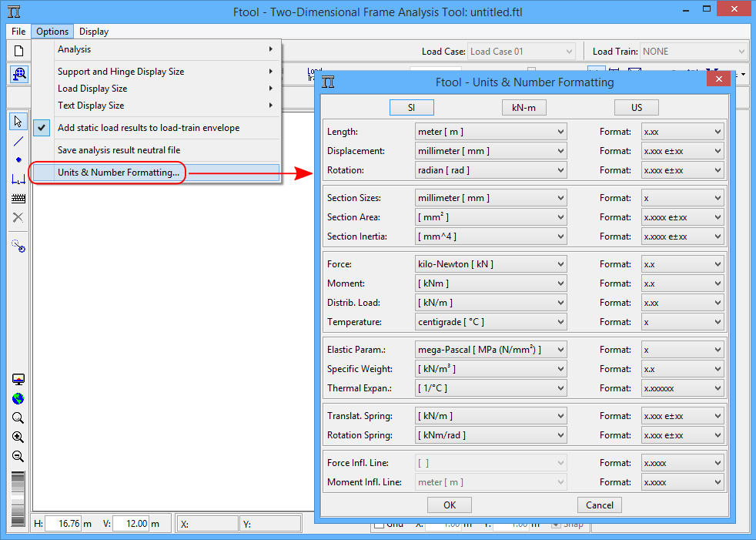Apply the US units preset button
The width and height of the screenshot is (756, 540).
tap(636, 108)
